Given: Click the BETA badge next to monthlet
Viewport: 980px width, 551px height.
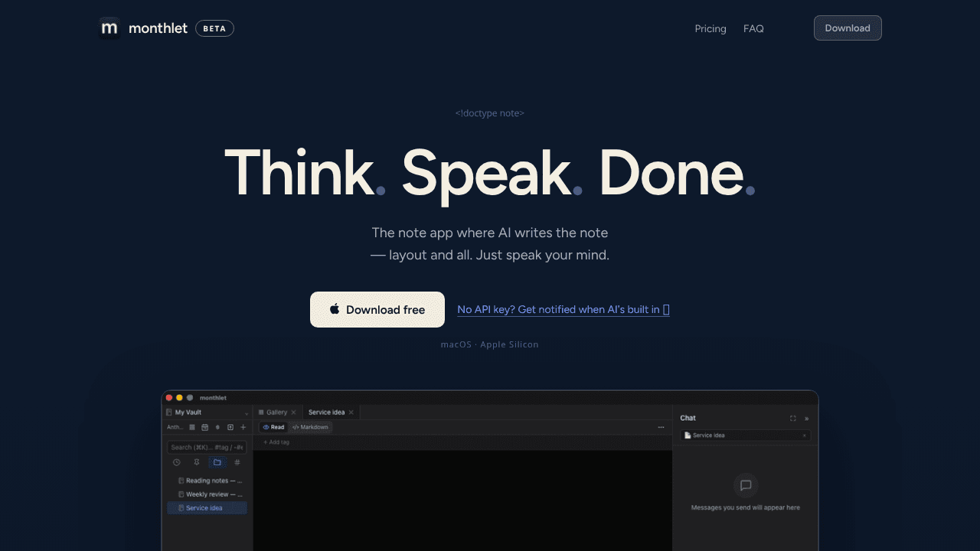Looking at the screenshot, I should tap(215, 28).
